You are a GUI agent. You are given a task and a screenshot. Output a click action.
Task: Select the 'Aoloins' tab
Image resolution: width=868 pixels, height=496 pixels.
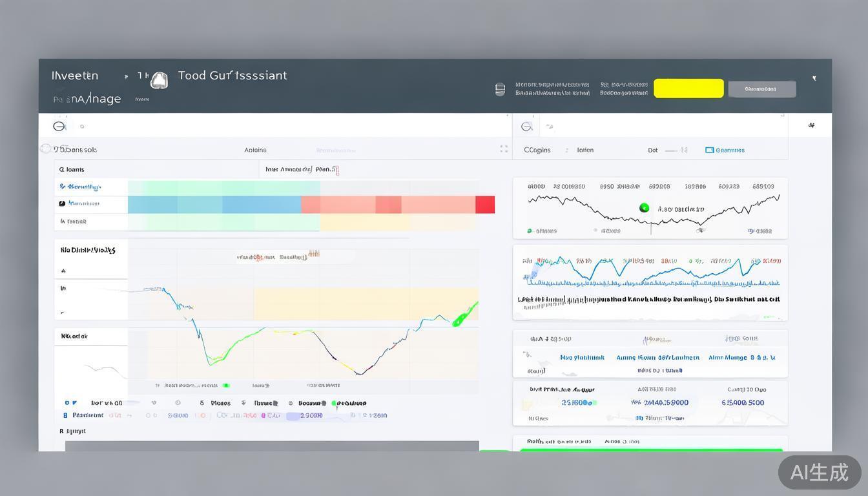coord(255,150)
